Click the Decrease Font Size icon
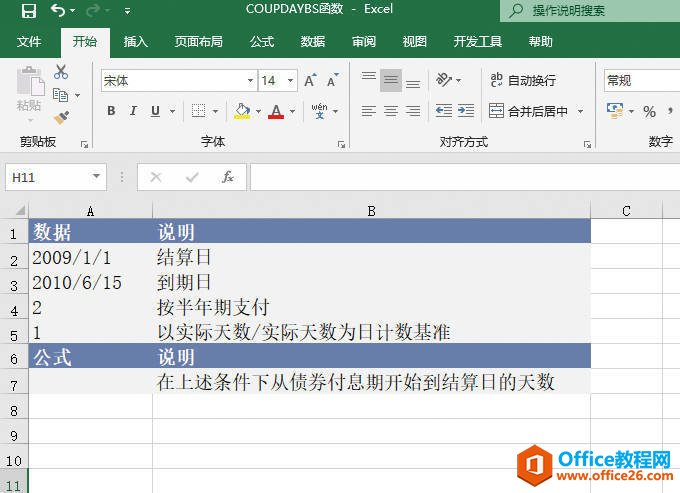The height and width of the screenshot is (493, 680). (x=332, y=80)
